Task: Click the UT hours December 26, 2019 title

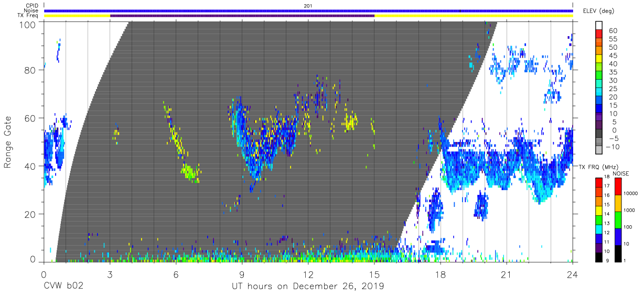Action: [x=308, y=287]
